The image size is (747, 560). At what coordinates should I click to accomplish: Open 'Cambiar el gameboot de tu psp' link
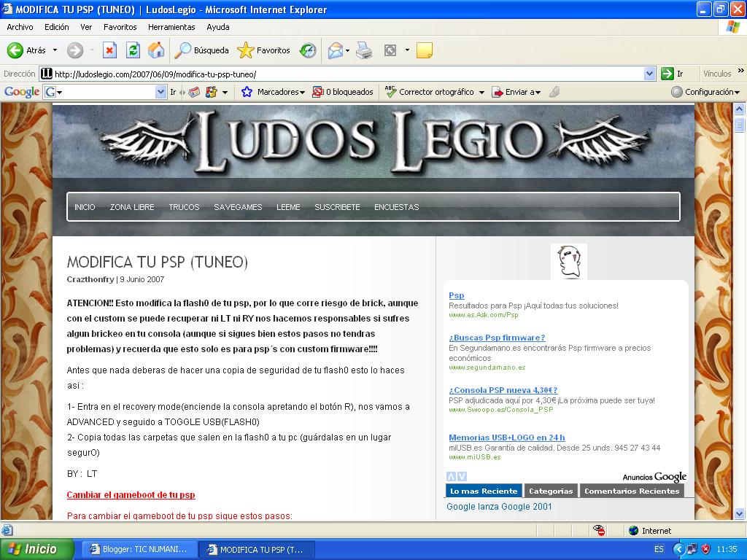click(131, 495)
